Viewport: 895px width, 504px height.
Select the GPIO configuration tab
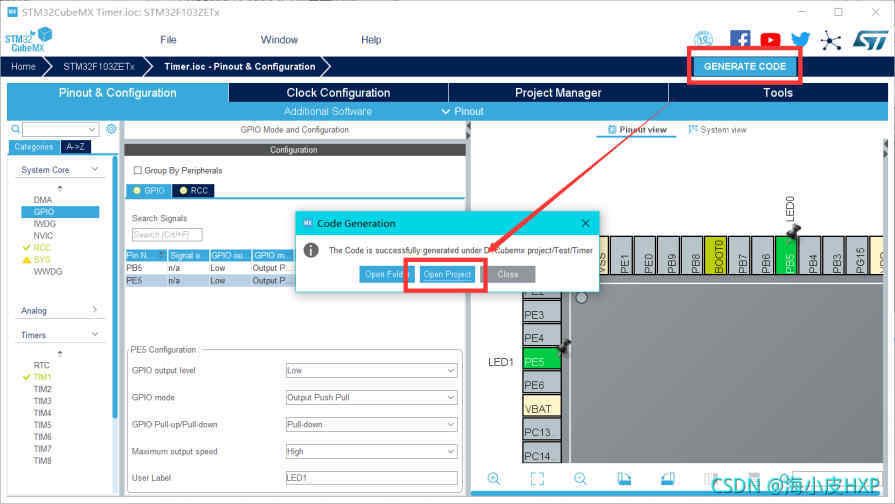coord(148,190)
